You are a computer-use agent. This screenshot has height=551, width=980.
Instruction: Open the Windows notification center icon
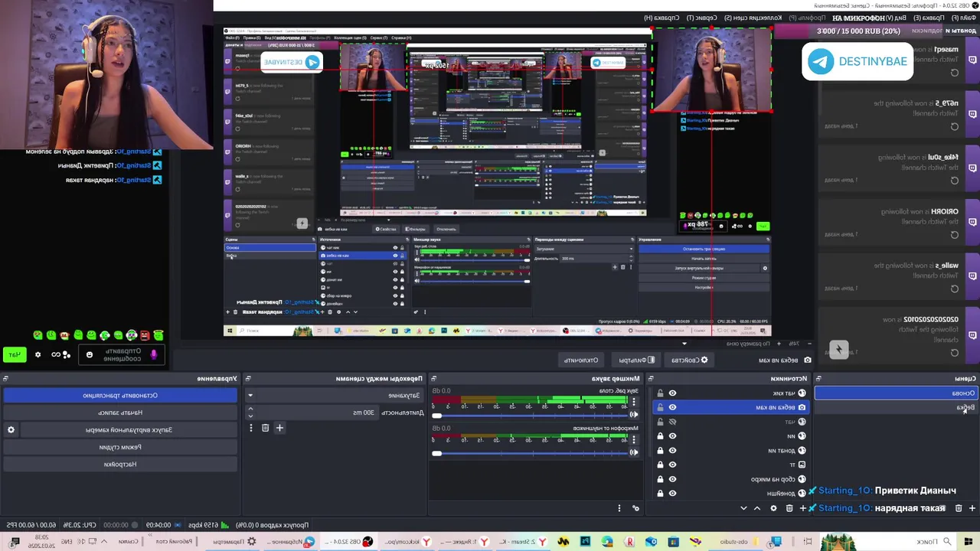point(15,541)
